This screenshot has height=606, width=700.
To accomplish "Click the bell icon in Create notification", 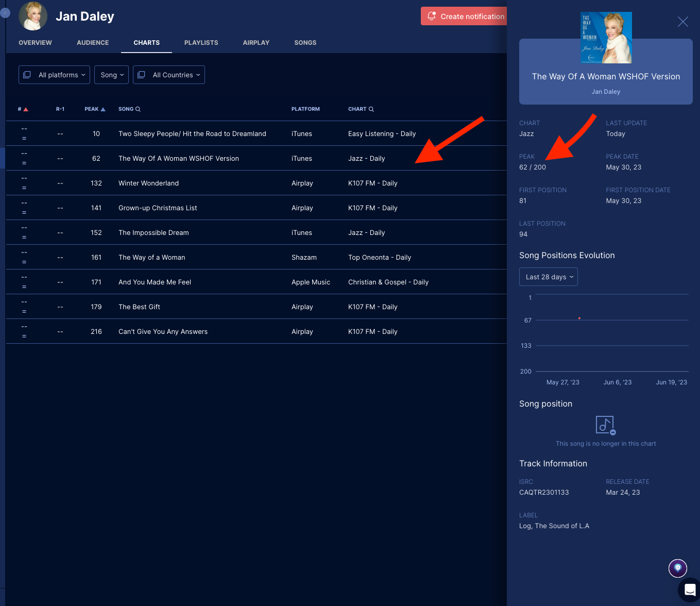I will coord(432,16).
